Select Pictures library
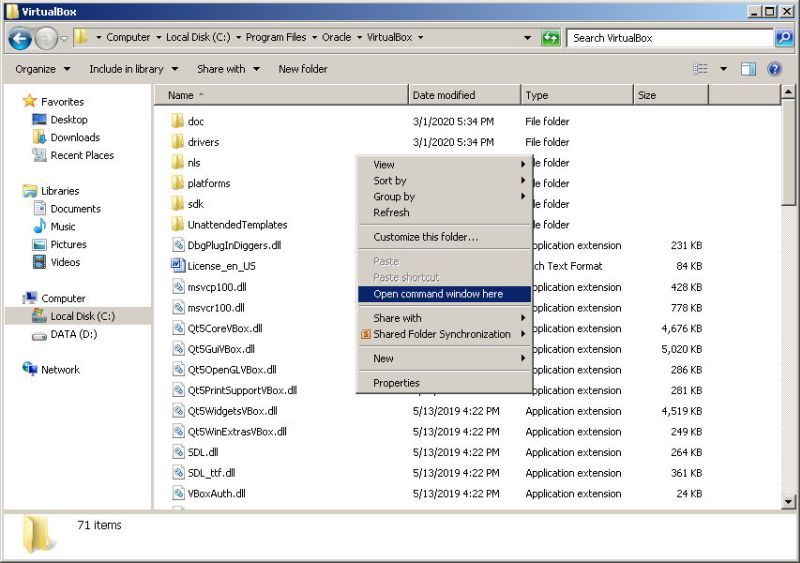The image size is (800, 563). tap(68, 244)
